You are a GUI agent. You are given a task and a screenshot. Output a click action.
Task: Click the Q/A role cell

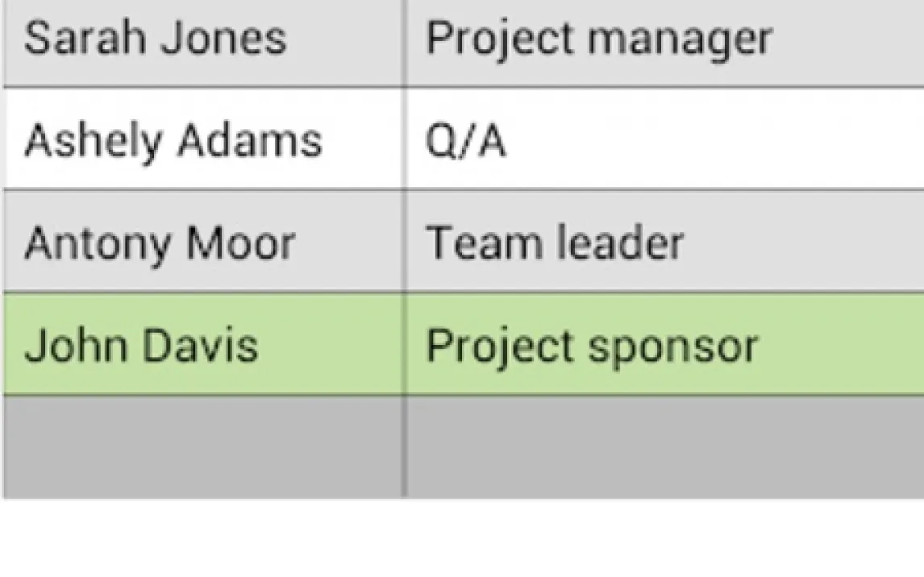click(x=661, y=140)
